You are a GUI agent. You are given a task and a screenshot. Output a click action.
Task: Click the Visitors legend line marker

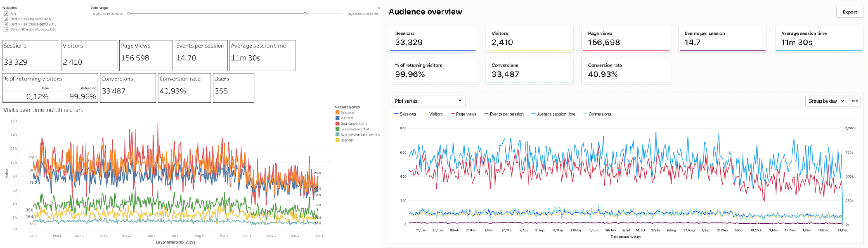(426, 114)
